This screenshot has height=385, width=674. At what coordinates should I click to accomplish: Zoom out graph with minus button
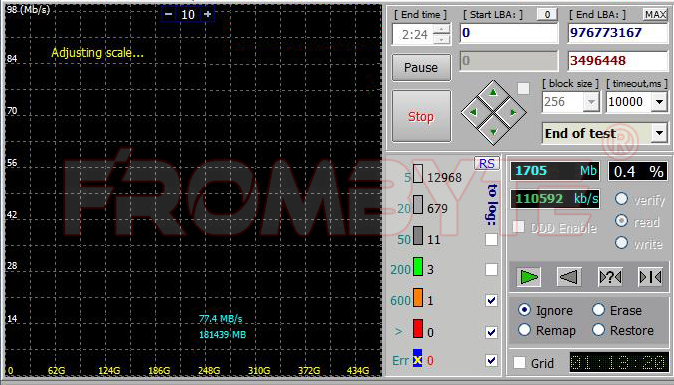(x=168, y=14)
